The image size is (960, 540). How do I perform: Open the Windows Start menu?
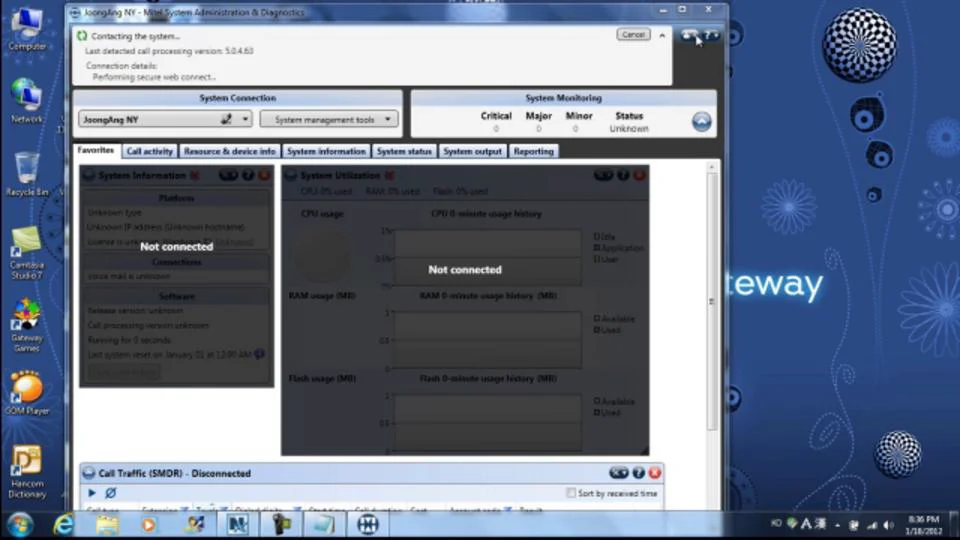[x=20, y=525]
